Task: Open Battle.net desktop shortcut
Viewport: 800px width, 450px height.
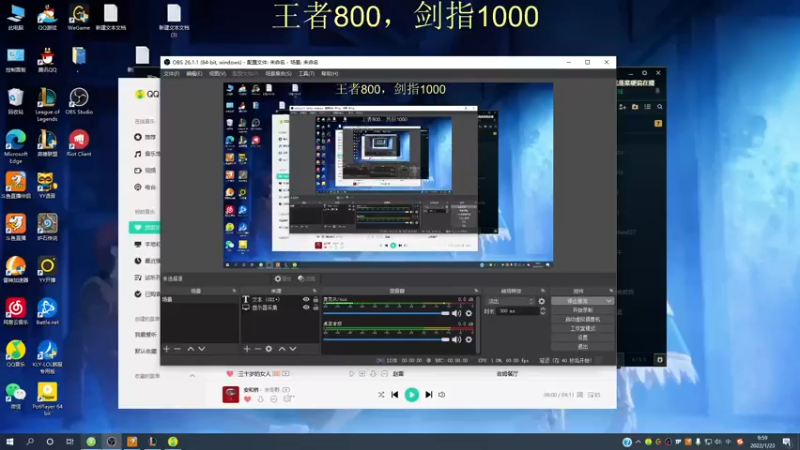Action: coord(47,311)
